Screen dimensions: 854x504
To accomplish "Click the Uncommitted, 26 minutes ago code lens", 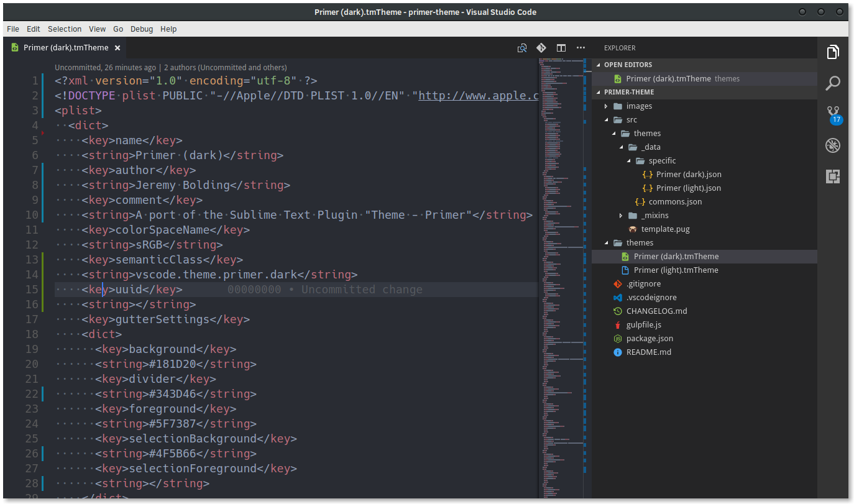I will (x=106, y=68).
